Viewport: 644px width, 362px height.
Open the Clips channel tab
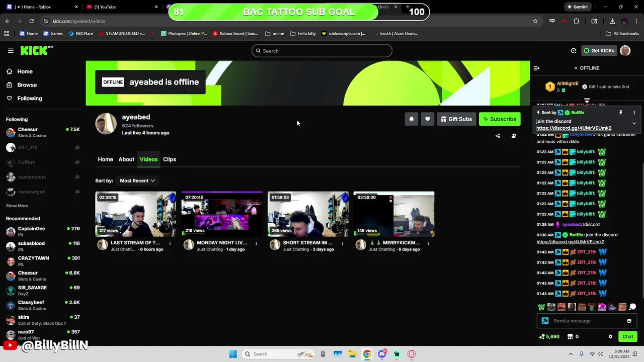pos(170,159)
